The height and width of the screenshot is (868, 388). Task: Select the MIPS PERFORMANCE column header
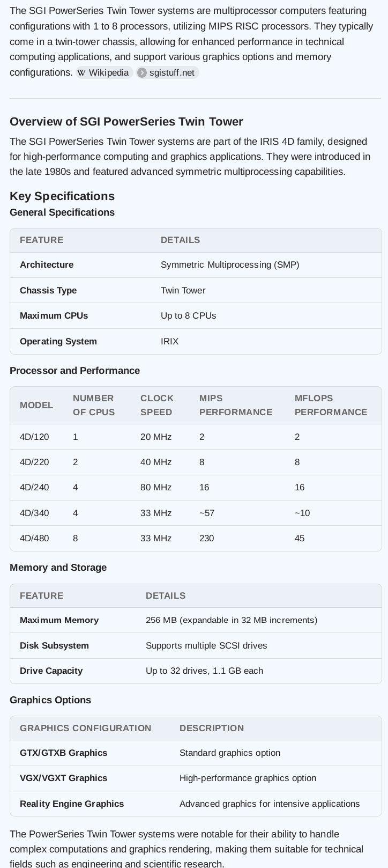click(235, 405)
